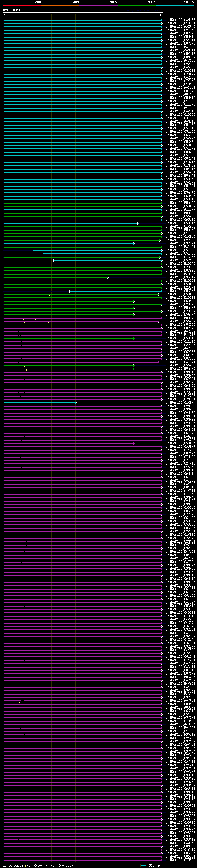Select label UniRef100_C1E8S6

point(180,101)
